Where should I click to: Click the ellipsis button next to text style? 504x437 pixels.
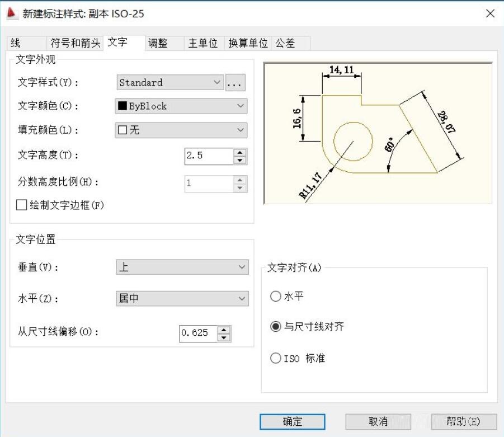pyautogui.click(x=235, y=82)
